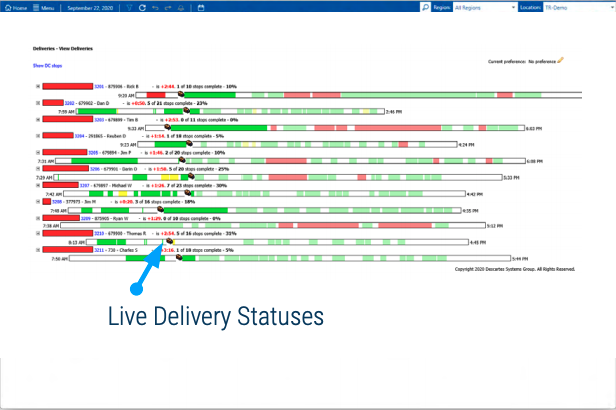The width and height of the screenshot is (616, 410).
Task: Click small red status bar for route 3208
Action: [x=47, y=201]
